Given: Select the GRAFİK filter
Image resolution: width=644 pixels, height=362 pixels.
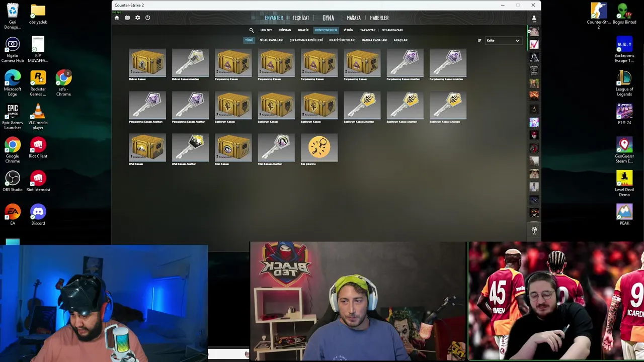Looking at the screenshot, I should (x=303, y=30).
